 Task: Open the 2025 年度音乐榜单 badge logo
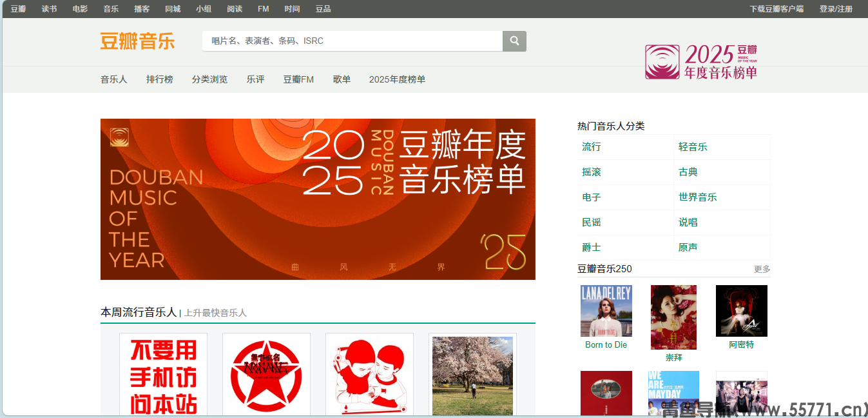tap(701, 62)
